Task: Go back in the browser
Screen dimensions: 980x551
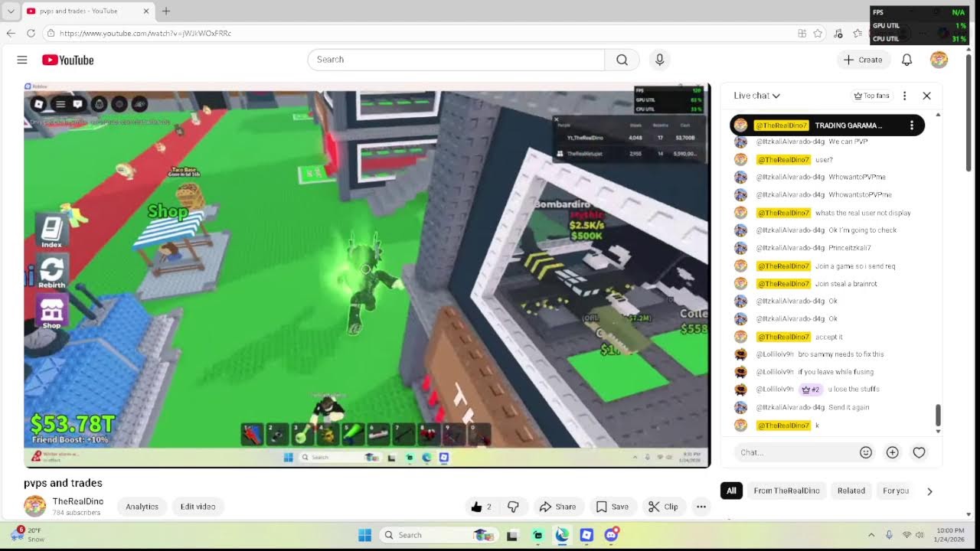Action: pyautogui.click(x=11, y=33)
